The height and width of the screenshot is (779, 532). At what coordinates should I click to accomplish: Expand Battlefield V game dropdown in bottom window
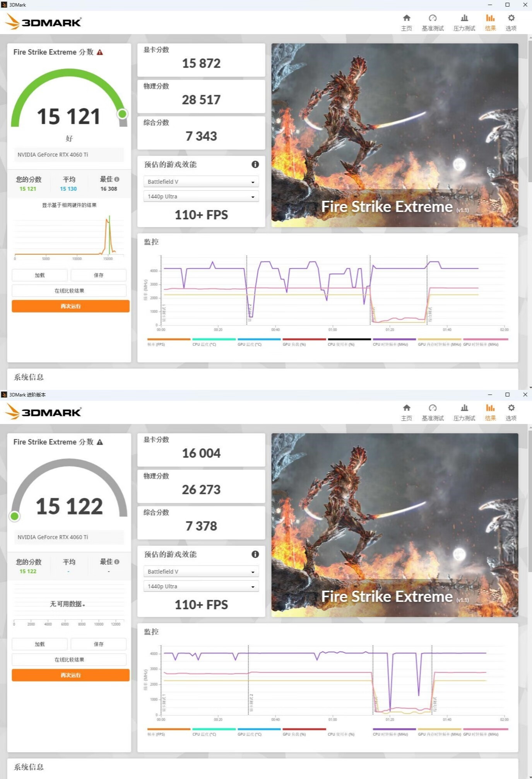pyautogui.click(x=201, y=572)
